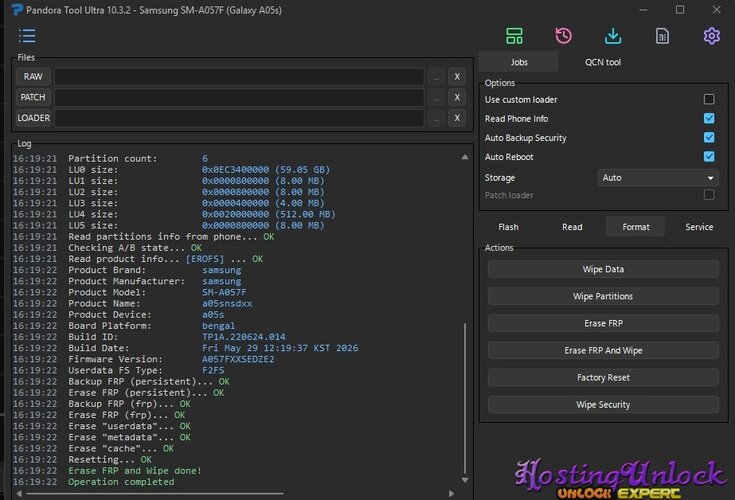Minimize the Pandora Tool window

pyautogui.click(x=643, y=9)
